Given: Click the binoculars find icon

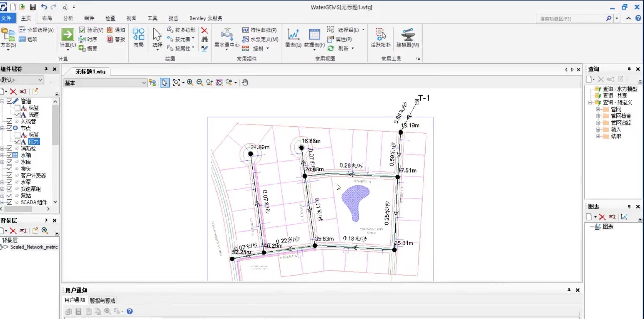Looking at the screenshot, I should (204, 39).
